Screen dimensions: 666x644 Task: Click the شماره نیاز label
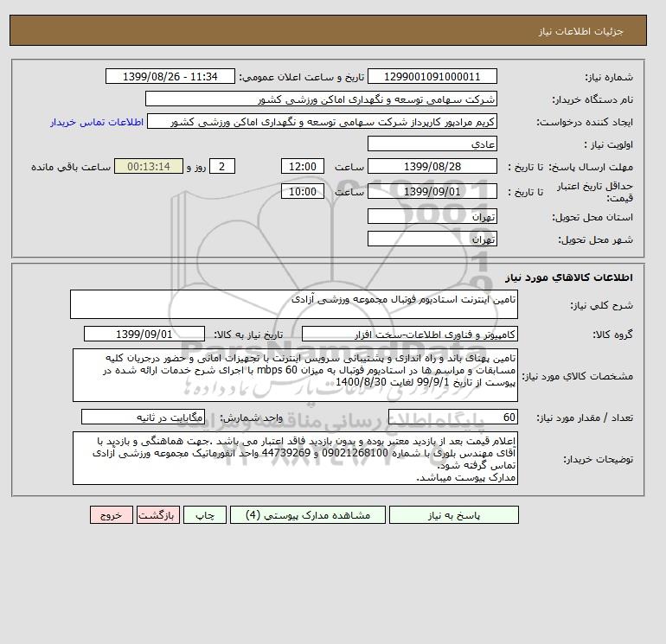(x=609, y=77)
